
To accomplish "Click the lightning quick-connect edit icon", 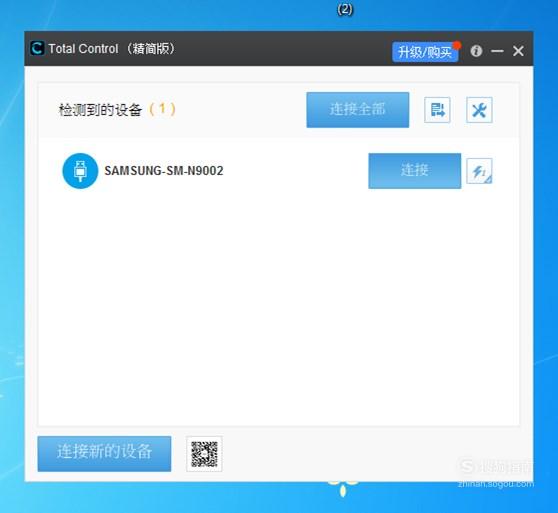I will click(479, 171).
